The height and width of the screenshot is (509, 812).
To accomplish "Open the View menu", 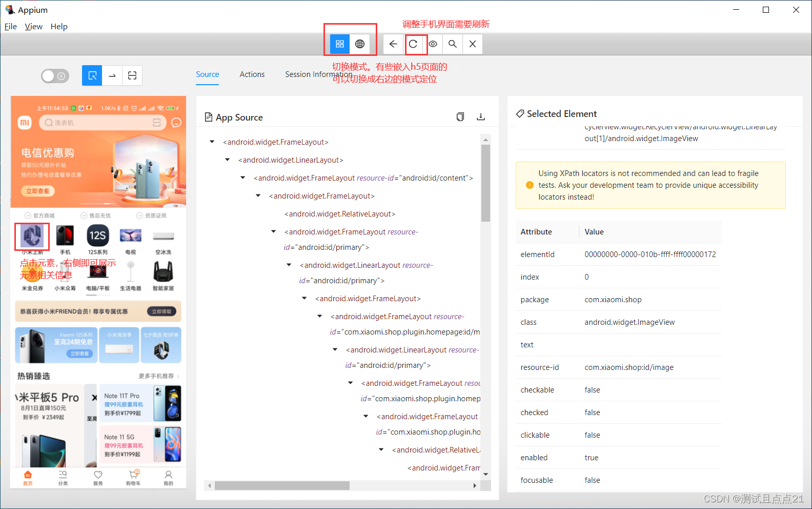I will (x=34, y=27).
